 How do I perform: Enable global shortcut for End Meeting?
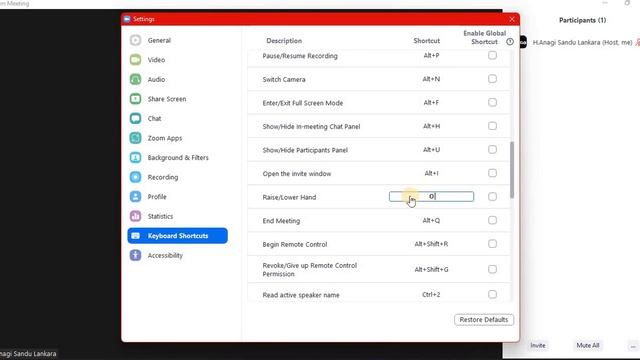(x=492, y=220)
